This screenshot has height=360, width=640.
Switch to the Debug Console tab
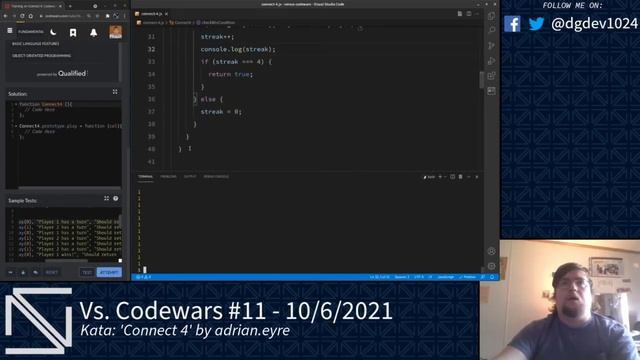click(216, 177)
